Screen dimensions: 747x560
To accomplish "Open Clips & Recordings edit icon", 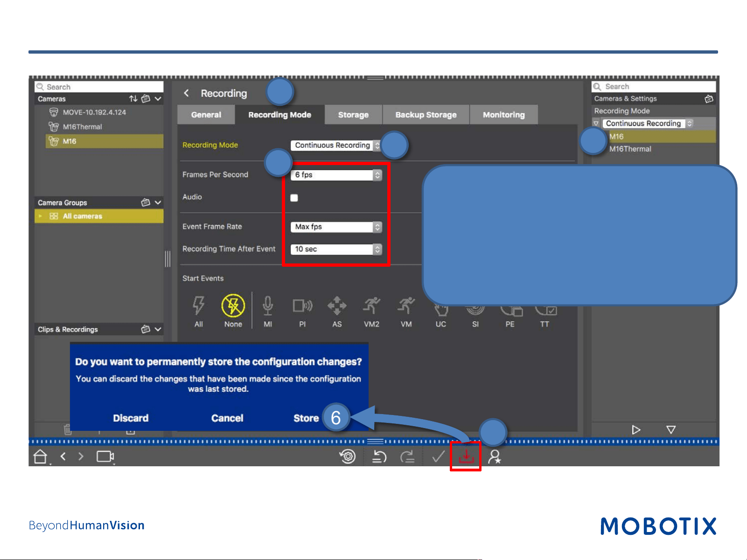I will [146, 329].
